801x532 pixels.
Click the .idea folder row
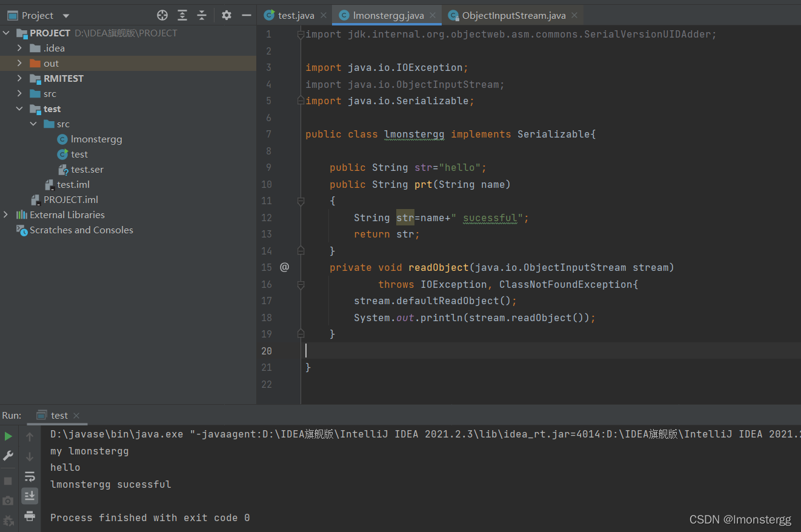pos(128,48)
